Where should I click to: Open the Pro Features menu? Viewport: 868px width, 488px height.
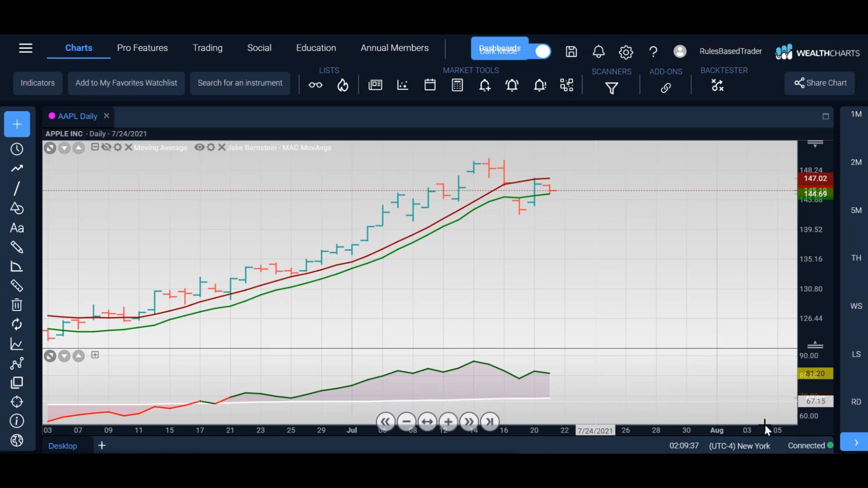142,48
